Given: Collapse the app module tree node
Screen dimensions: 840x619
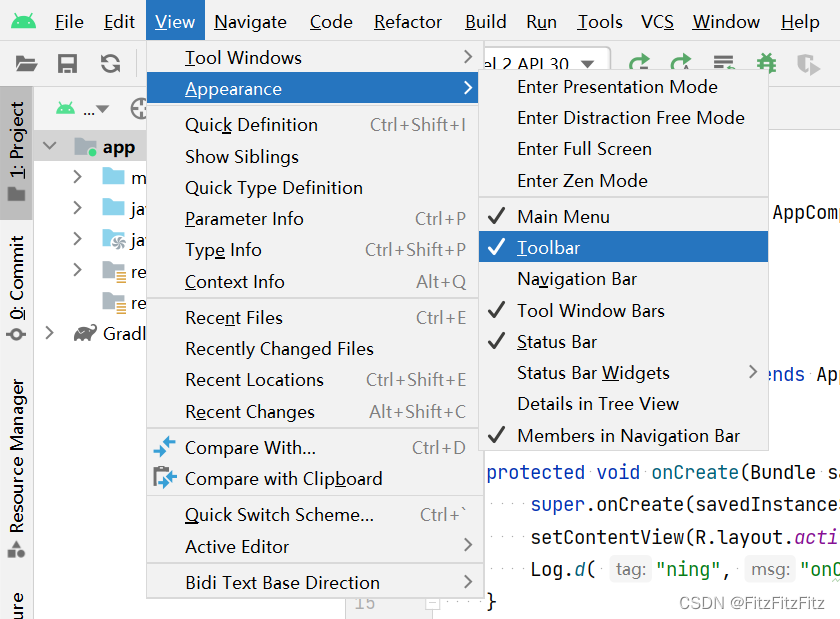Looking at the screenshot, I should [x=48, y=147].
